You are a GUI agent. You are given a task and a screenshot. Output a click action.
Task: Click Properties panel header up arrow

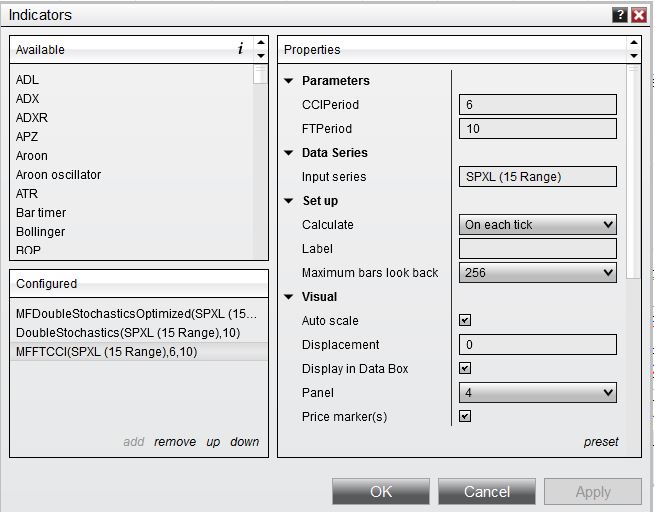(x=634, y=42)
